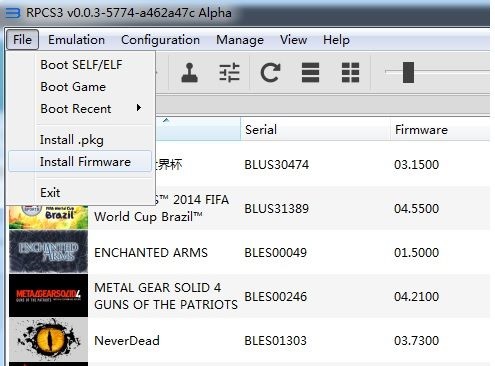
Task: Choose Install Firmware menu entry
Action: pos(80,162)
